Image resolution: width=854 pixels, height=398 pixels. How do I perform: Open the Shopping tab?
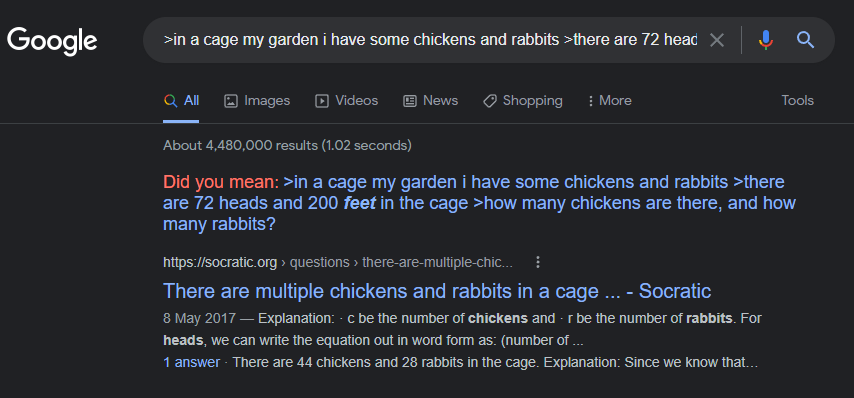tap(522, 101)
